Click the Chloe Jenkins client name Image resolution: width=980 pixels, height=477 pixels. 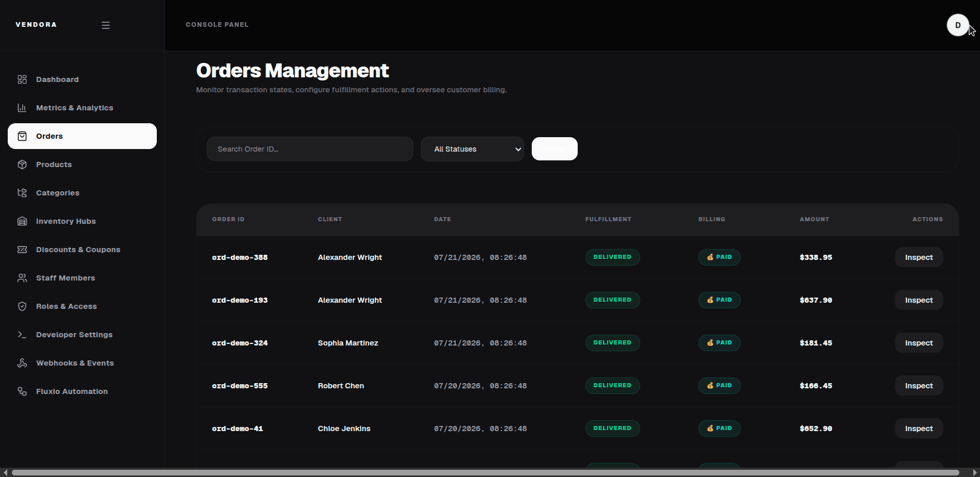(344, 429)
